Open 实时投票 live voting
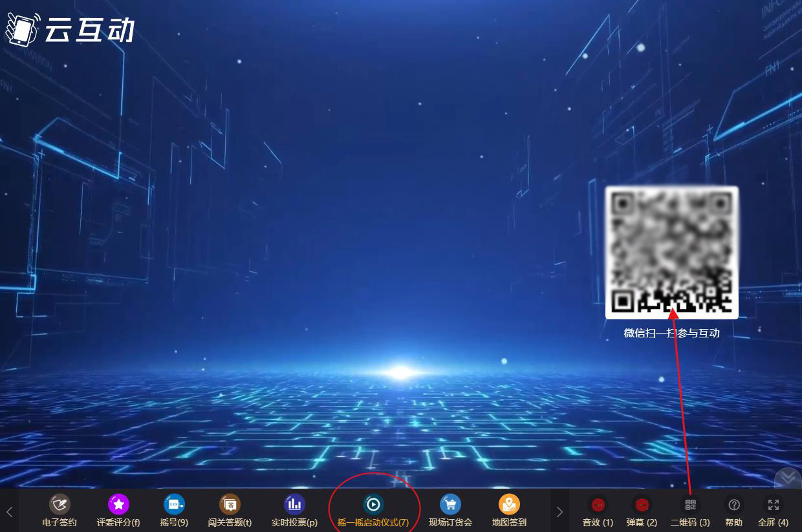Viewport: 802px width, 532px height. tap(294, 509)
